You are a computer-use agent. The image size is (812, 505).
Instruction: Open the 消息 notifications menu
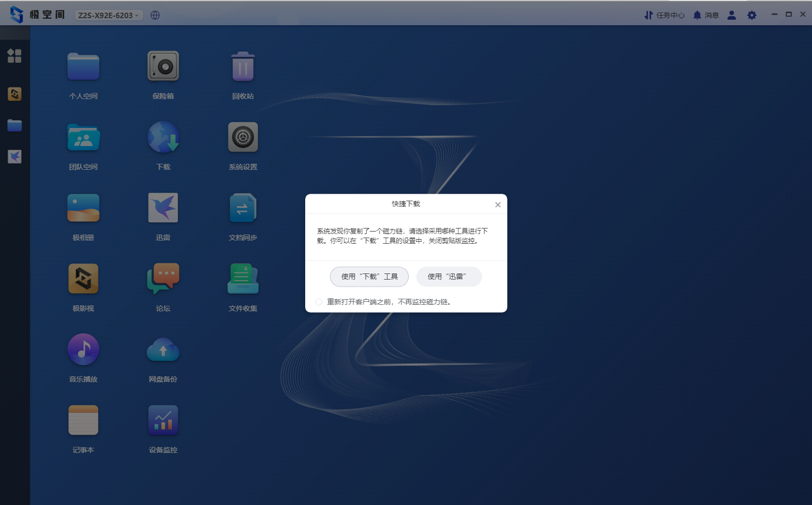[705, 15]
